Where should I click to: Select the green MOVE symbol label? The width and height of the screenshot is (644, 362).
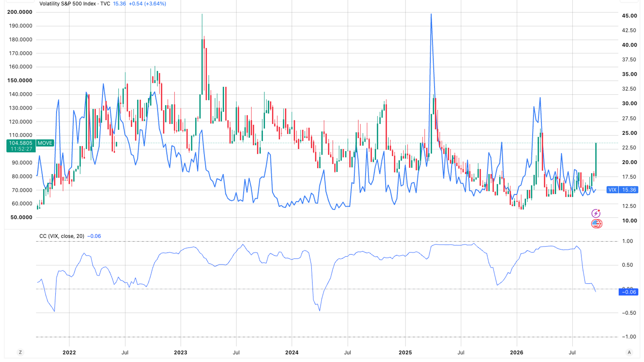[45, 143]
